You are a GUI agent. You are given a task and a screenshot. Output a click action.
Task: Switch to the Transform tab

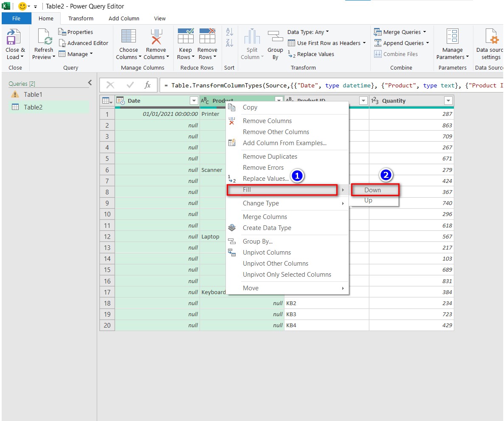(81, 19)
